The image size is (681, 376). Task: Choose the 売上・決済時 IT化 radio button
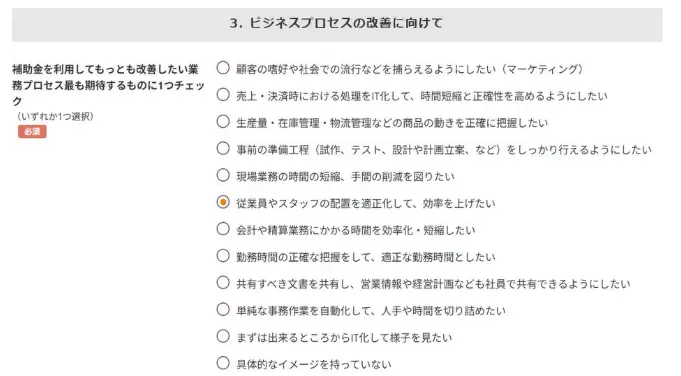pyautogui.click(x=223, y=95)
